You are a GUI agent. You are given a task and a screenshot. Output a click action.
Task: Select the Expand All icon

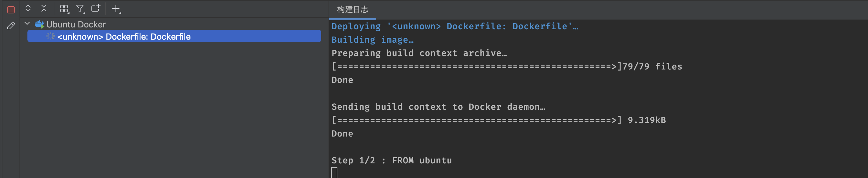(x=28, y=9)
